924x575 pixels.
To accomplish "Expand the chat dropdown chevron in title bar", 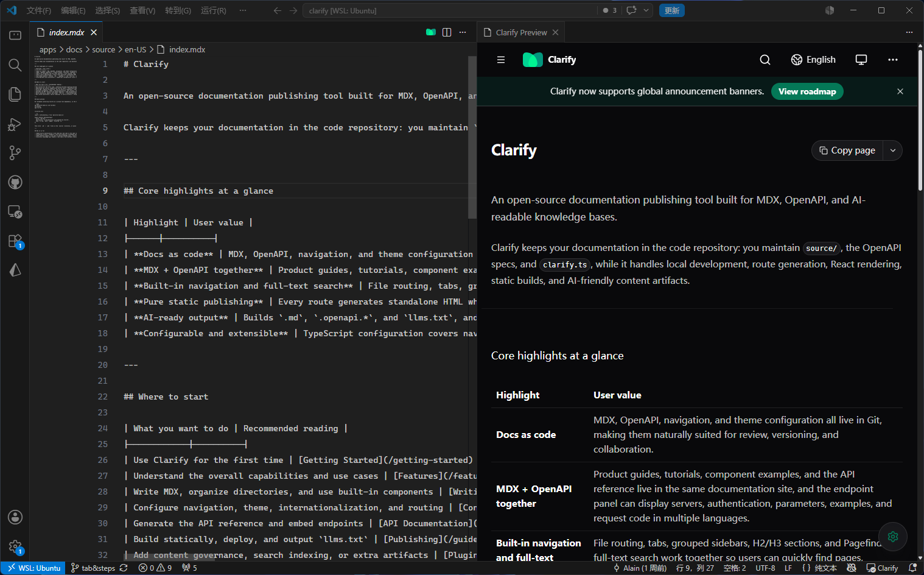I will pos(646,10).
